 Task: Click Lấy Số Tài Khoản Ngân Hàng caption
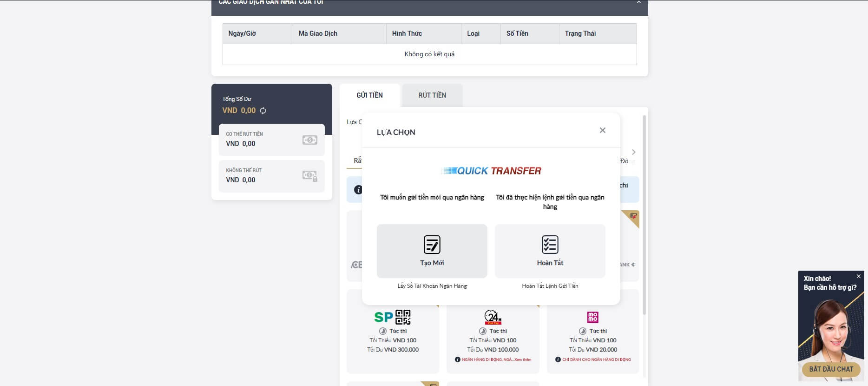coord(432,286)
